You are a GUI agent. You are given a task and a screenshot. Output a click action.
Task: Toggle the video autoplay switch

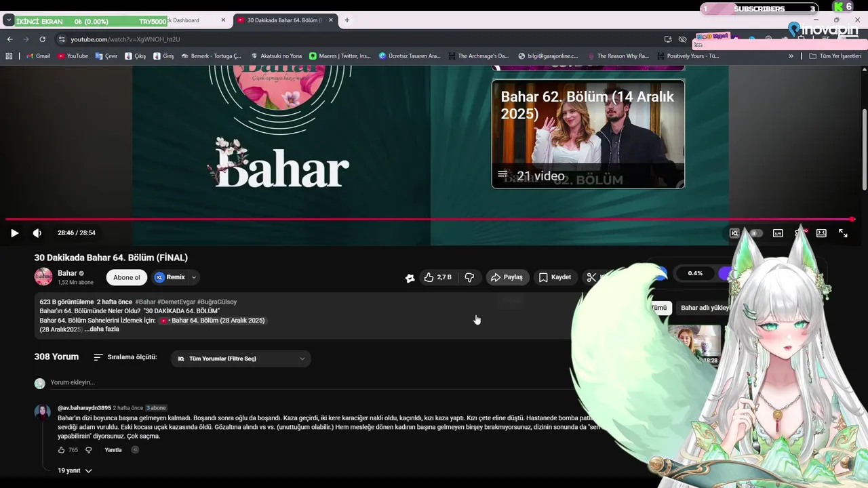(755, 233)
